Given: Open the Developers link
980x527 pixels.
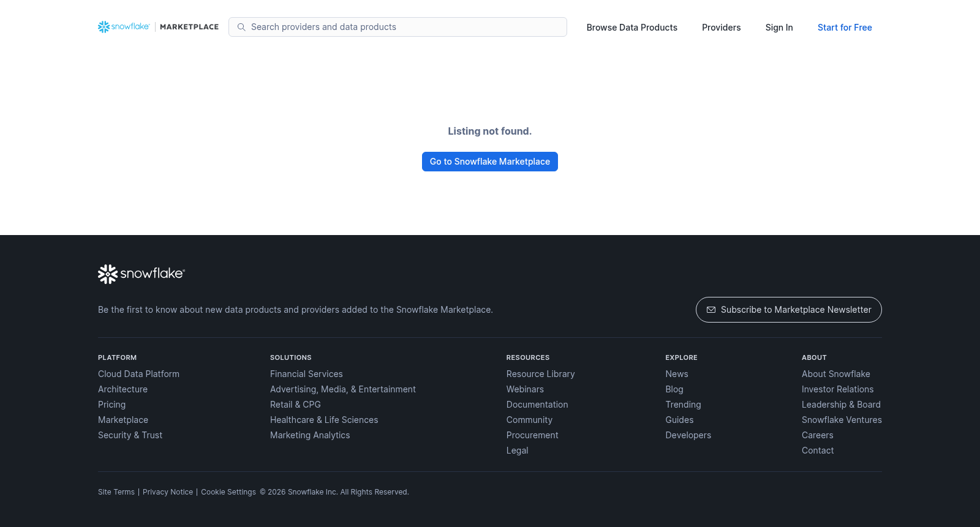Looking at the screenshot, I should tap(688, 435).
